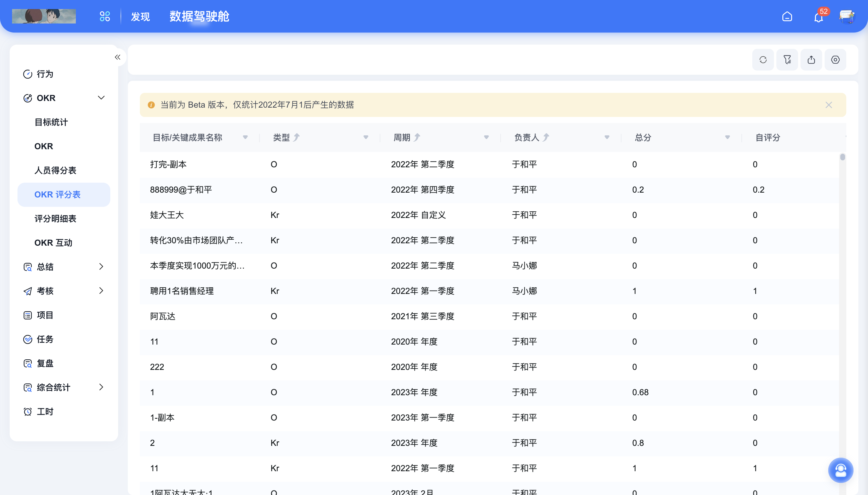868x495 pixels.
Task: Click 2022年 自定义 period cell
Action: point(418,215)
